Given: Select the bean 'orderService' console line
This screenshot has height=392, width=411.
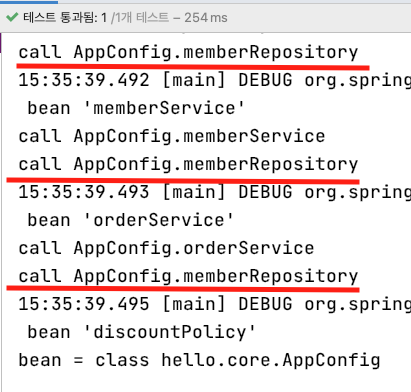Looking at the screenshot, I should coord(130,220).
